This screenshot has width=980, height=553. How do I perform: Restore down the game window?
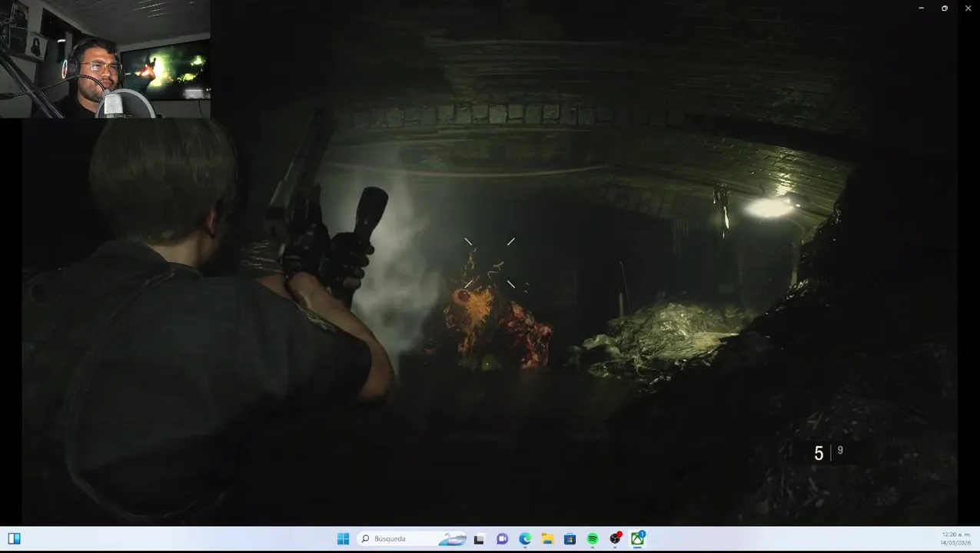coord(945,8)
